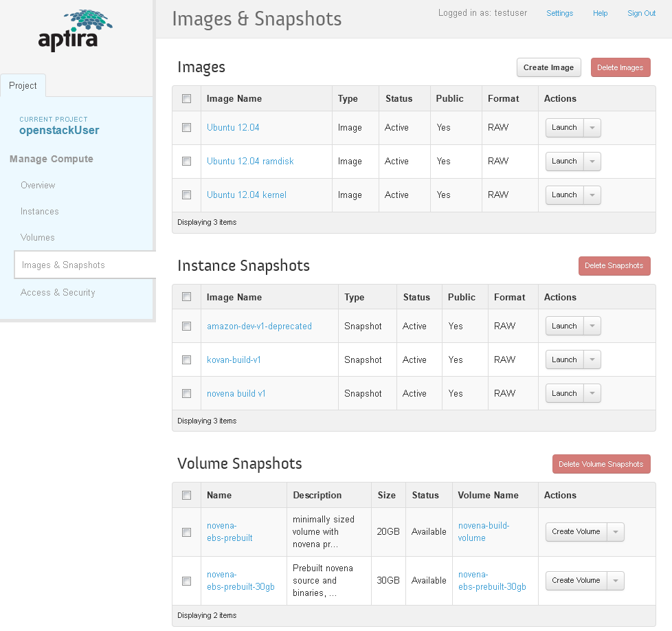Image resolution: width=672 pixels, height=631 pixels.
Task: Select the Ubuntu 12.04 kernel checkbox
Action: click(x=186, y=195)
